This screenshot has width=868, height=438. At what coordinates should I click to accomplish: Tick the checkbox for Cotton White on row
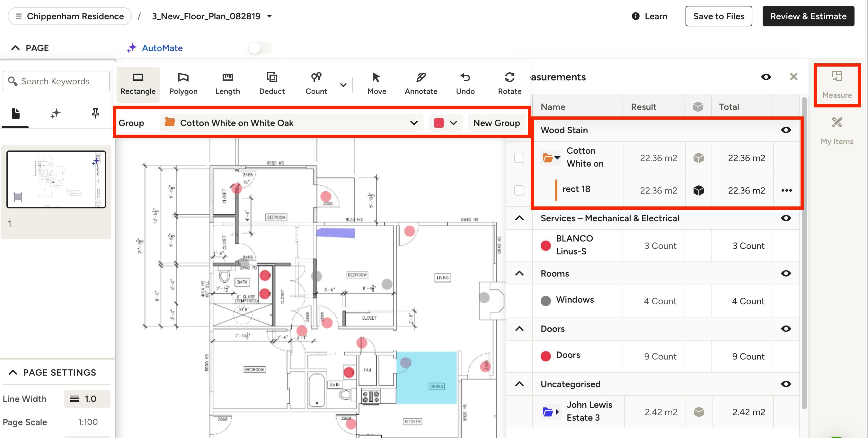point(519,158)
